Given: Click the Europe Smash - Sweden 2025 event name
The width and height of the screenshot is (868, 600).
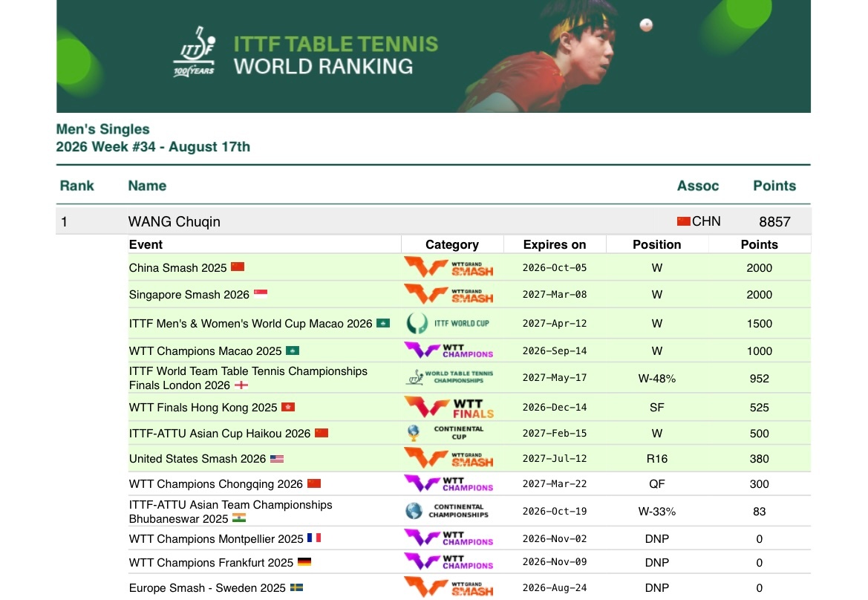Looking at the screenshot, I should (207, 588).
